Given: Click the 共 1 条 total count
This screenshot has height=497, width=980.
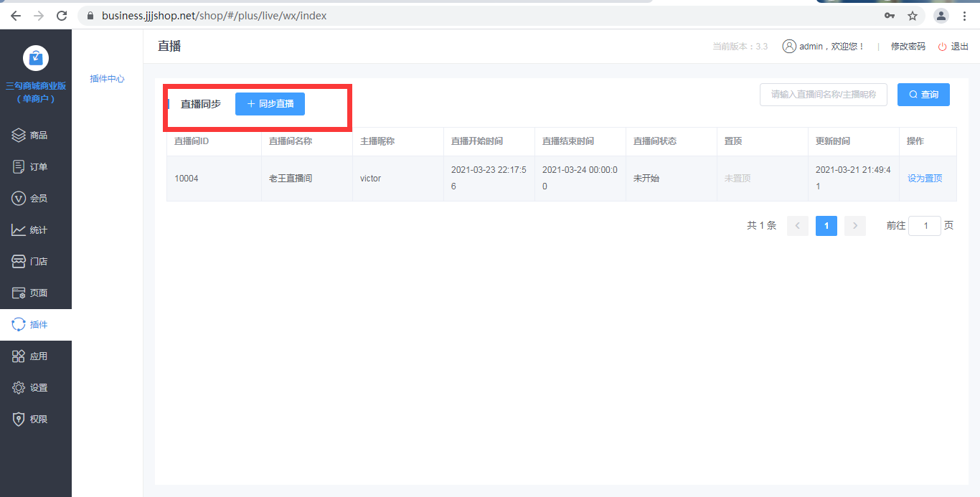Looking at the screenshot, I should click(761, 226).
